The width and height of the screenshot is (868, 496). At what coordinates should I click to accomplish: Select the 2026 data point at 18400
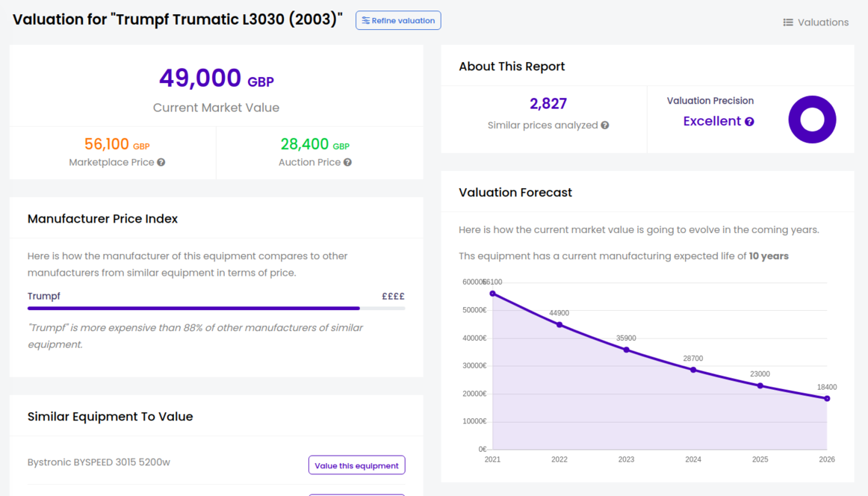pyautogui.click(x=827, y=398)
